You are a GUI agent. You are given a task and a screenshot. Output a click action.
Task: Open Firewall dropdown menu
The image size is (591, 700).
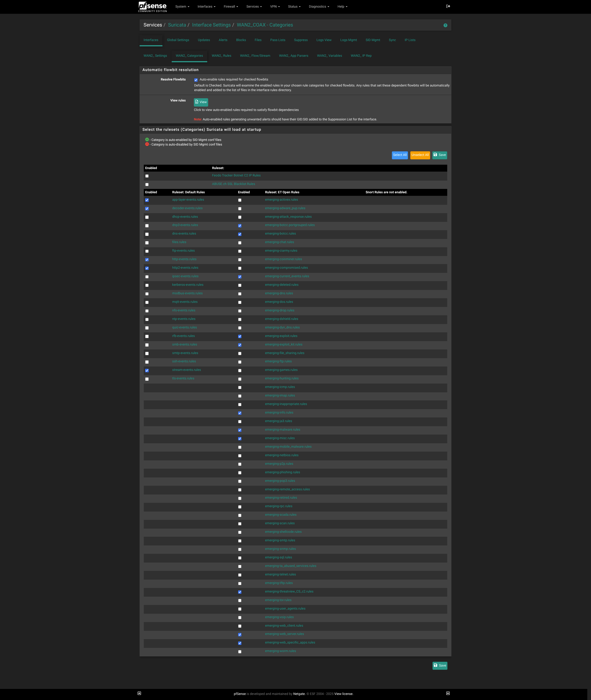(231, 7)
